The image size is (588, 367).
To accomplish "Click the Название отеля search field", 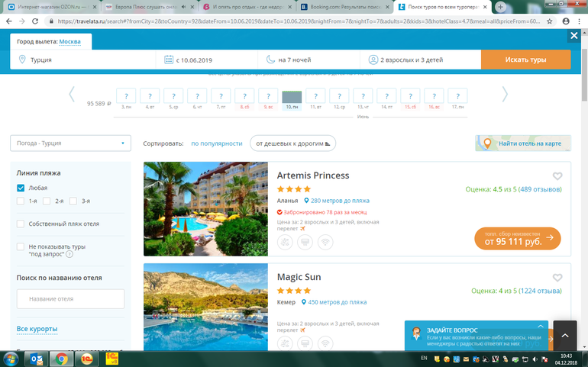I will [70, 298].
